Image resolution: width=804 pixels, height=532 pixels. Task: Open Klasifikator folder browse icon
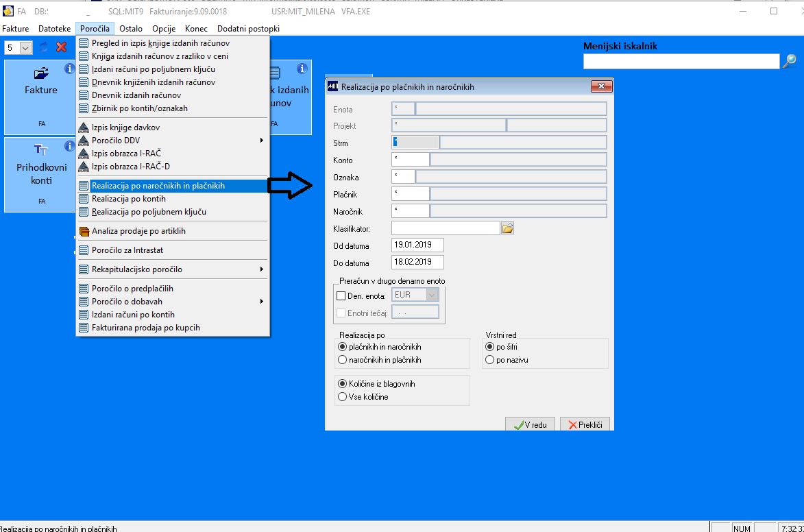[508, 228]
